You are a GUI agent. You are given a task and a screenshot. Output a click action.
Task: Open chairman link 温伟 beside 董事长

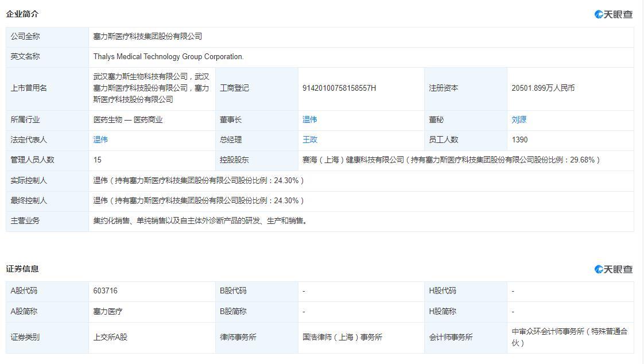point(310,119)
